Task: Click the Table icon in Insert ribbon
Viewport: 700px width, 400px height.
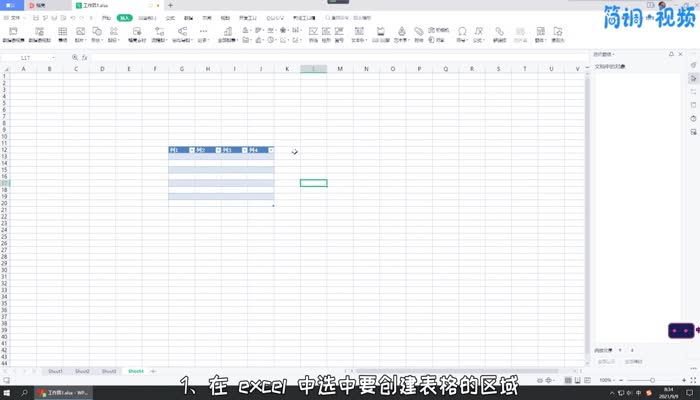Action: [64, 35]
